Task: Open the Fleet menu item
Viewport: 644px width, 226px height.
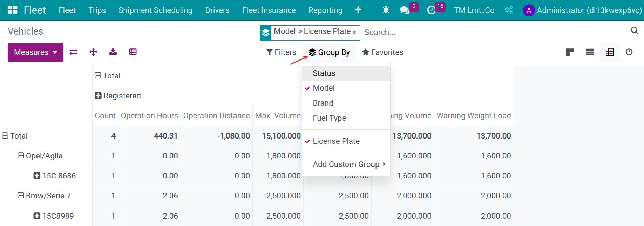Action: (67, 10)
